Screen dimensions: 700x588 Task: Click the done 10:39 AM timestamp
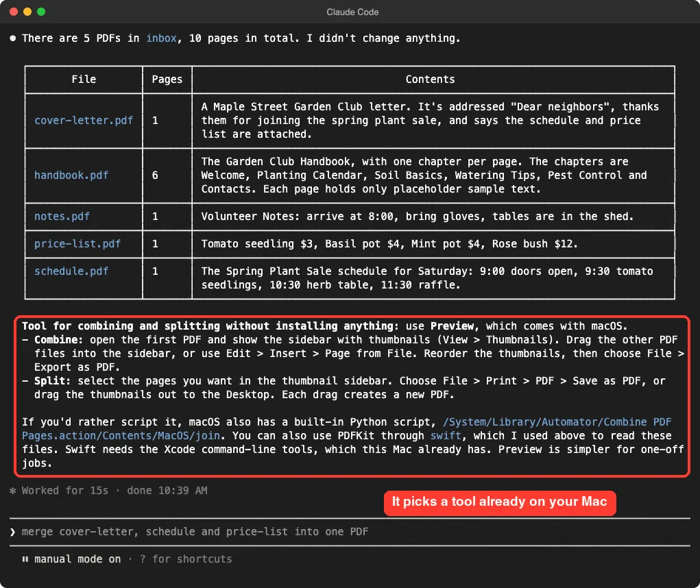click(167, 491)
